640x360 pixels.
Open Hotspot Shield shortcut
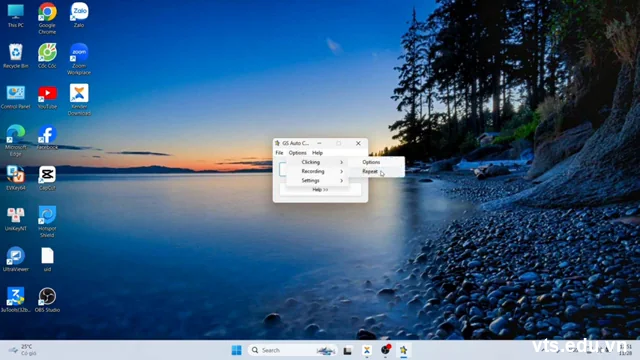coord(47,222)
